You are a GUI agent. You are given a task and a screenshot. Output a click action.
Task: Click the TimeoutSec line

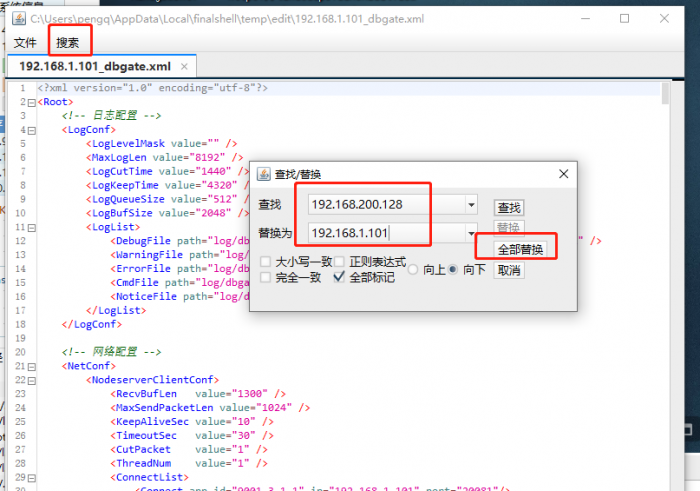192,435
